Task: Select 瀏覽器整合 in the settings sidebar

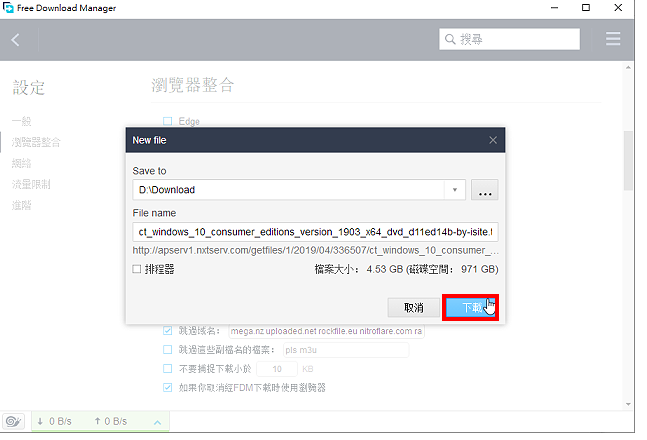Action: tap(36, 142)
